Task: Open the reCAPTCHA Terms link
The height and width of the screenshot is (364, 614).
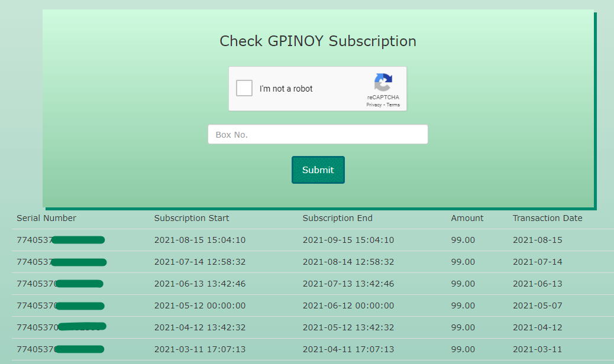Action: (393, 105)
